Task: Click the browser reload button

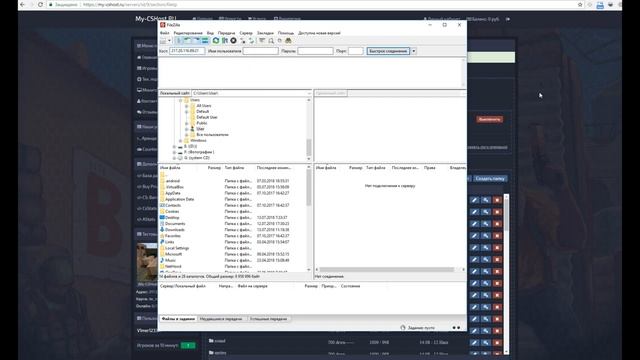Action: (40, 4)
